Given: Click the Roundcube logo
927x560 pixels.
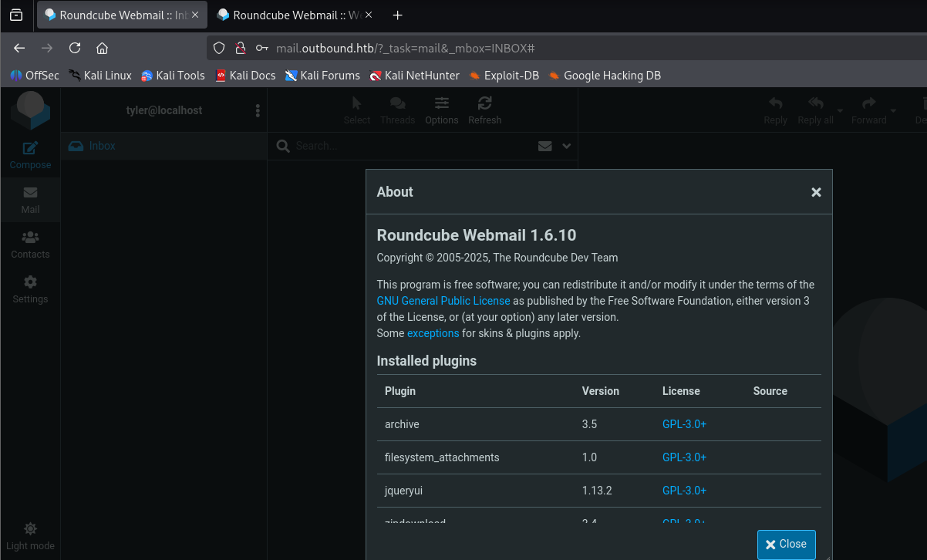Looking at the screenshot, I should (x=30, y=110).
